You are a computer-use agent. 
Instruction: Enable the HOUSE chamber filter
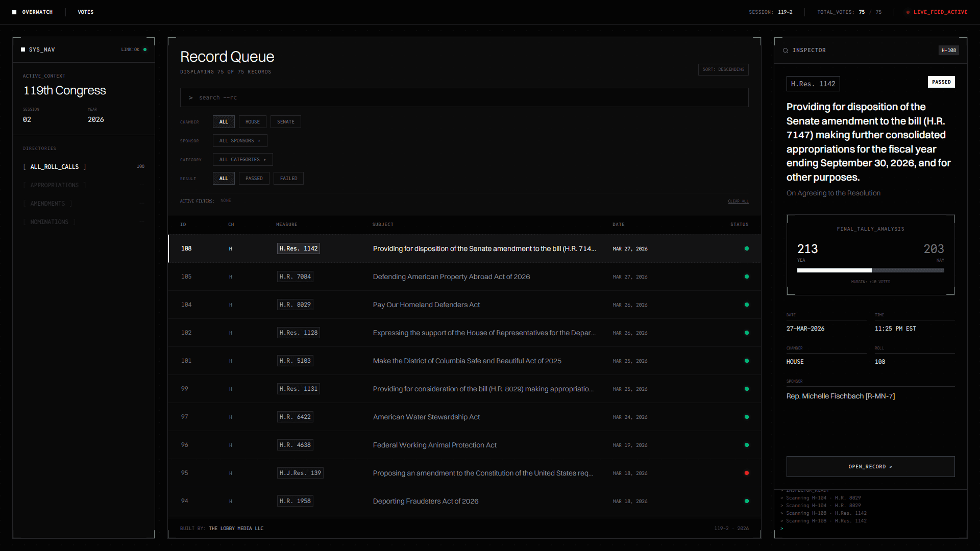[x=252, y=121]
